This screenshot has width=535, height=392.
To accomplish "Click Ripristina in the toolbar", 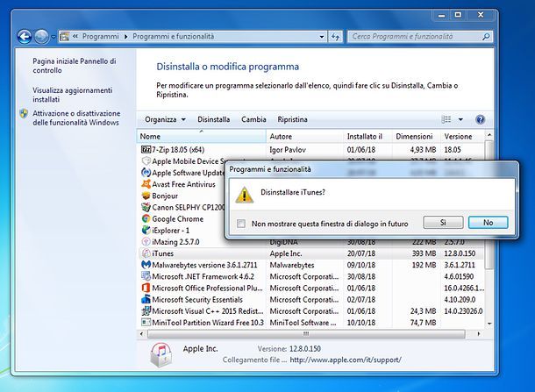I will pyautogui.click(x=292, y=119).
